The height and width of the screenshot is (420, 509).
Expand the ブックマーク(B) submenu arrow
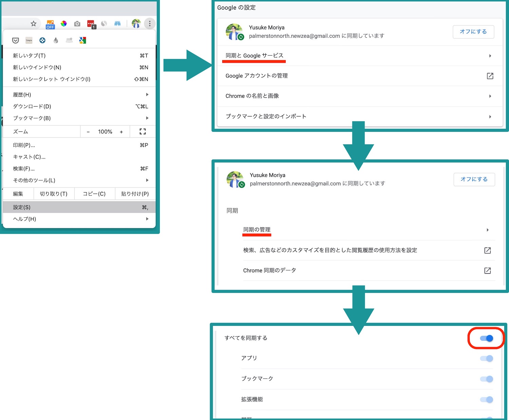pyautogui.click(x=147, y=118)
